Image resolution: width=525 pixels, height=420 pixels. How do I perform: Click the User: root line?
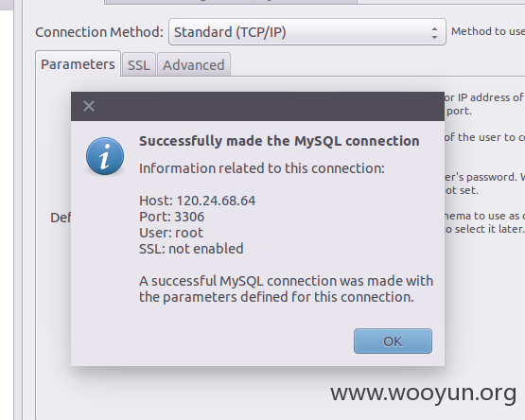171,233
